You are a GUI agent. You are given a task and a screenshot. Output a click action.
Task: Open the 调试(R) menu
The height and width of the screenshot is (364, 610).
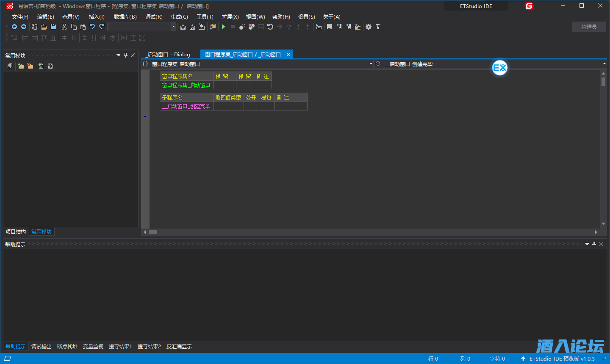[154, 17]
